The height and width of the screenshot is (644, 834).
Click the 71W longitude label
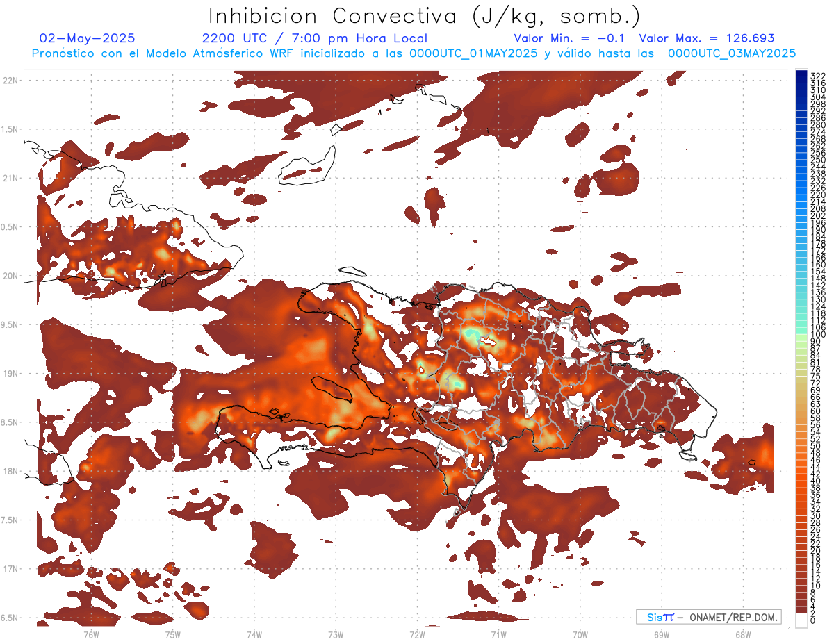498,634
